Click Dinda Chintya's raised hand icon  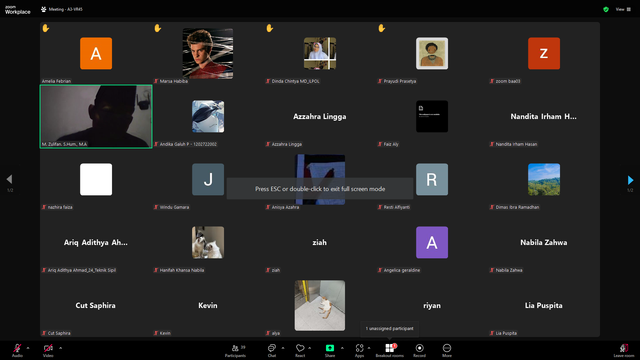coord(269,28)
